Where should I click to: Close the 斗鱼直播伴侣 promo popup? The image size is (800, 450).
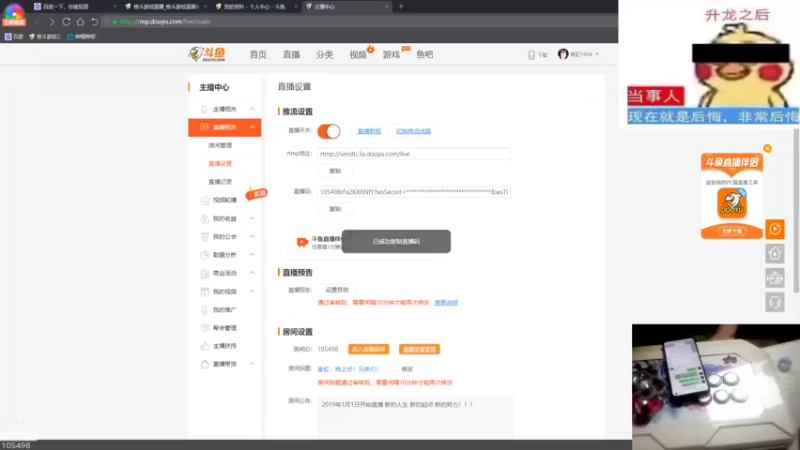[x=767, y=148]
